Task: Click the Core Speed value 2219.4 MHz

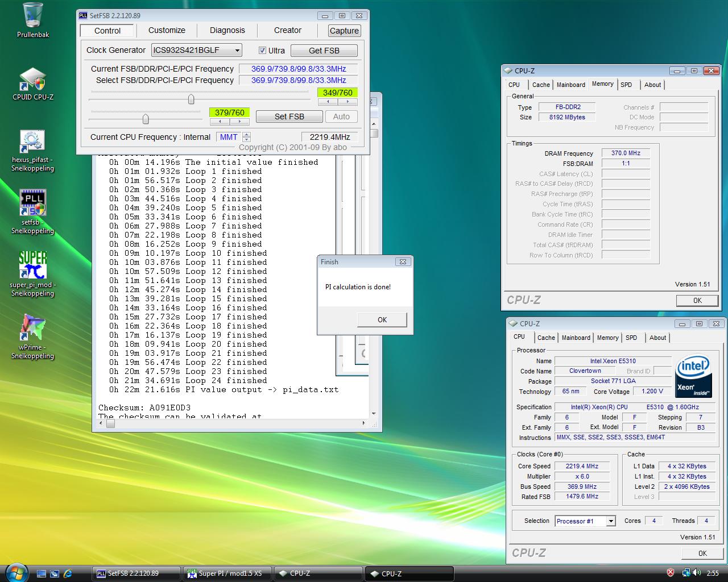Action: (x=582, y=466)
